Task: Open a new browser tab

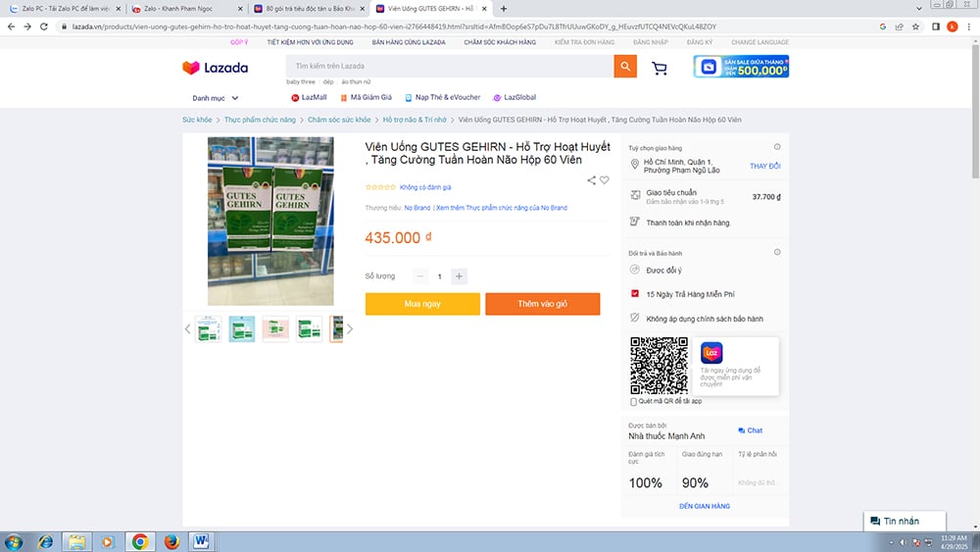Action: [x=504, y=9]
